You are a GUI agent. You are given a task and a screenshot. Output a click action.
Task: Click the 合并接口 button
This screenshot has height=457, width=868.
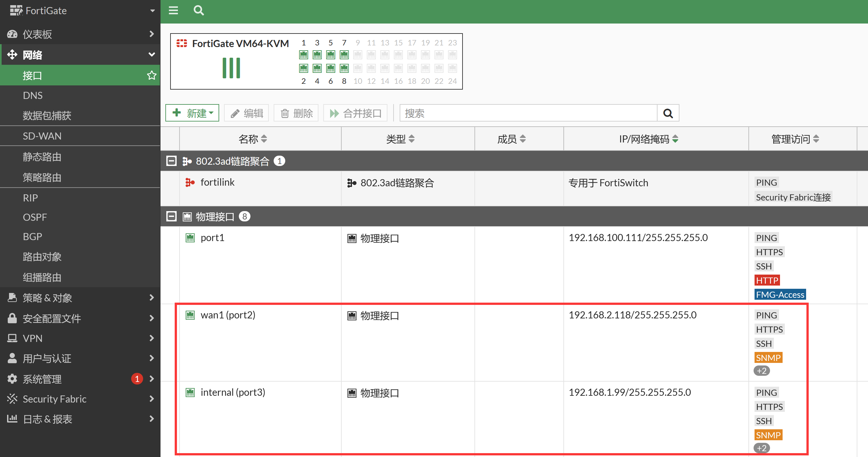(x=356, y=113)
